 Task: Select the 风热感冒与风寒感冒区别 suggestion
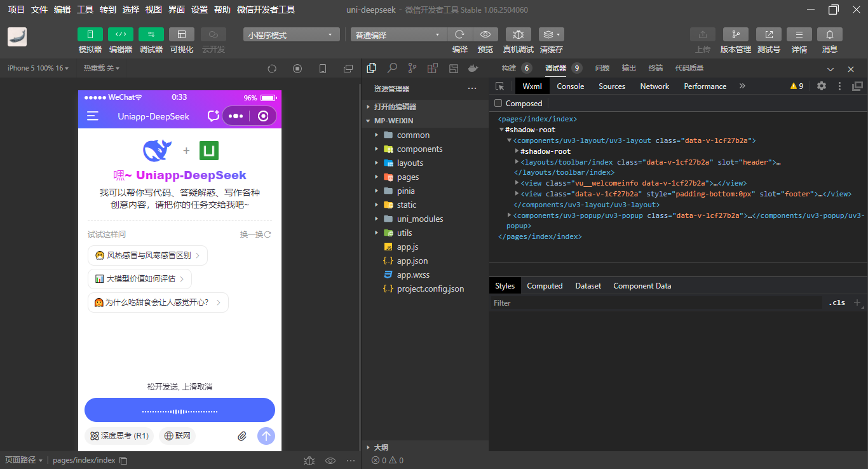(147, 255)
